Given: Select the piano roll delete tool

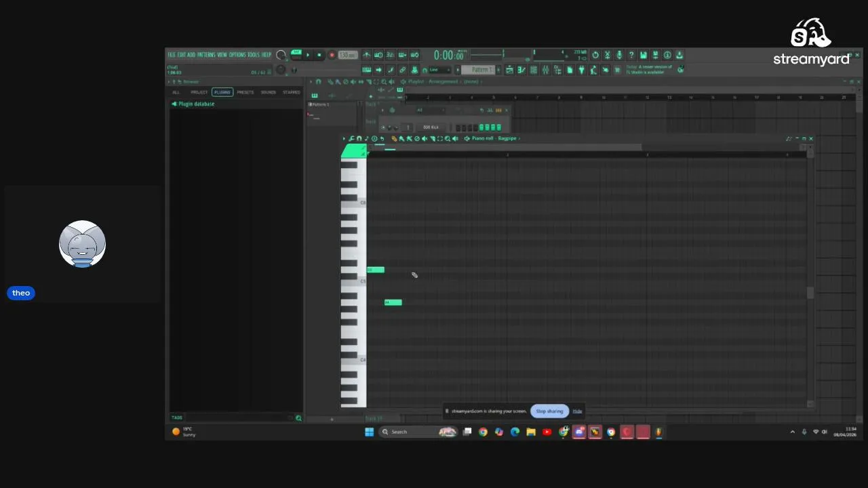Looking at the screenshot, I should (417, 138).
